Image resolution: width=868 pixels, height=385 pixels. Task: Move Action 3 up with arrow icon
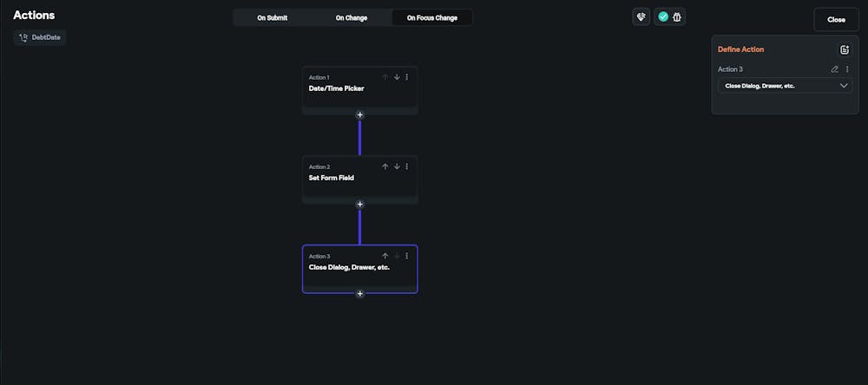tap(385, 256)
